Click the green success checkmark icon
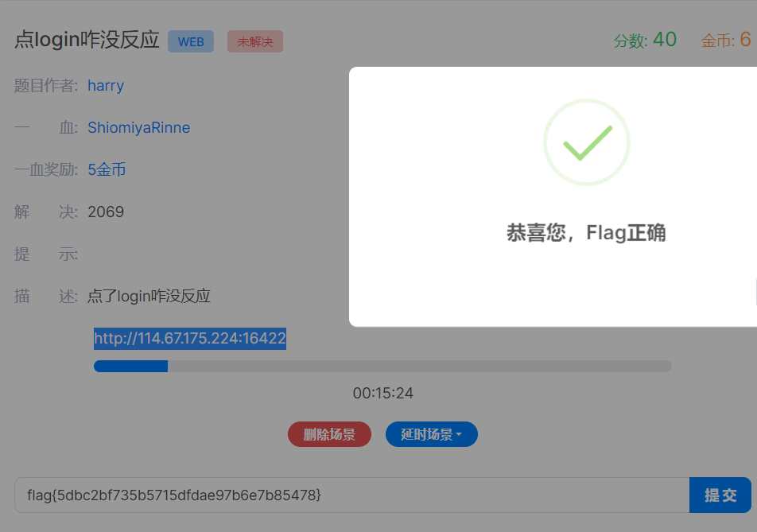The height and width of the screenshot is (532, 757). click(587, 142)
